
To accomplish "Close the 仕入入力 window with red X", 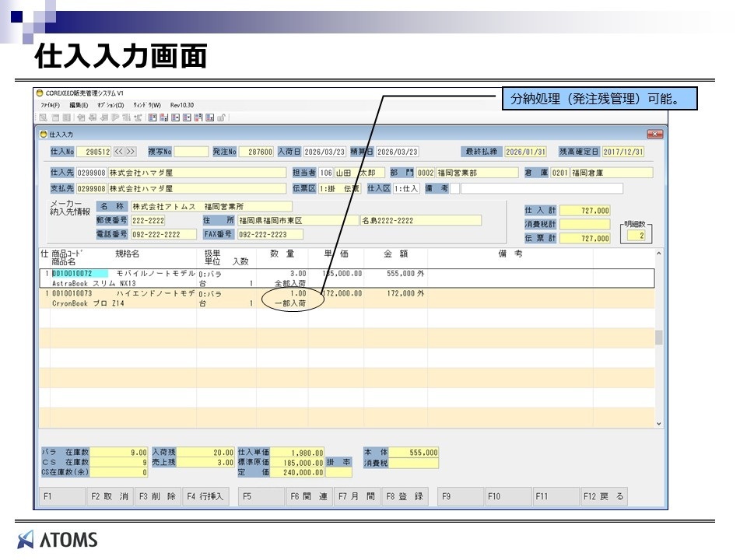I will coord(654,135).
